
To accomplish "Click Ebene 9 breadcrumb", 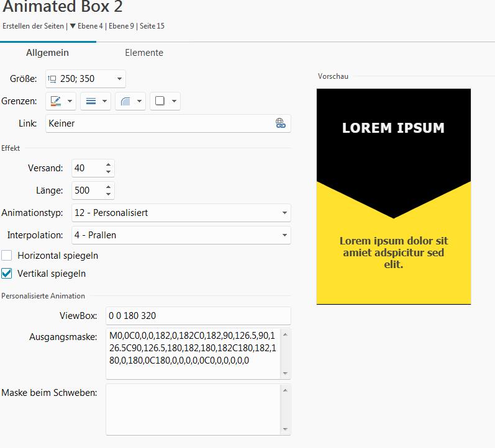I will click(x=121, y=26).
